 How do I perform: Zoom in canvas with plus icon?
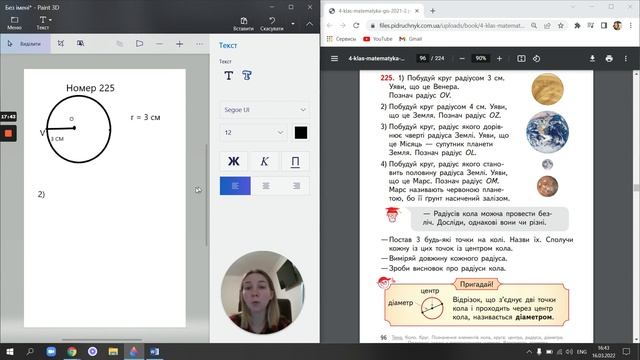180,44
